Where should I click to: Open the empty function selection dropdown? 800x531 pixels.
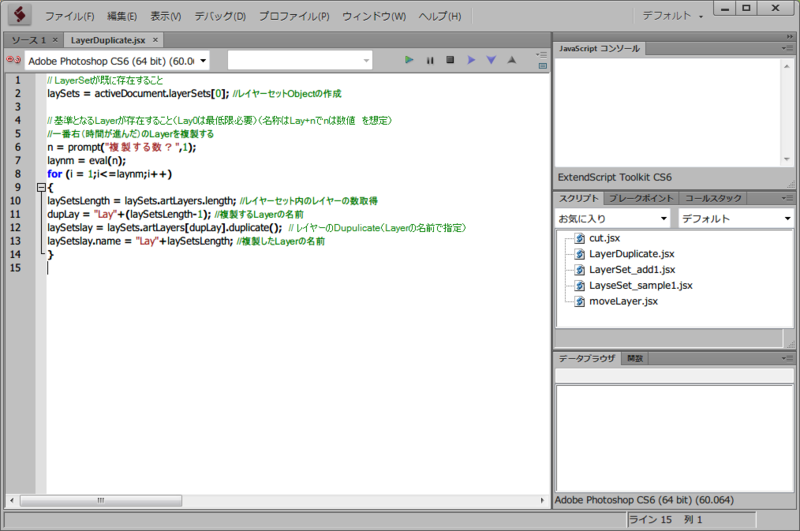pos(300,61)
